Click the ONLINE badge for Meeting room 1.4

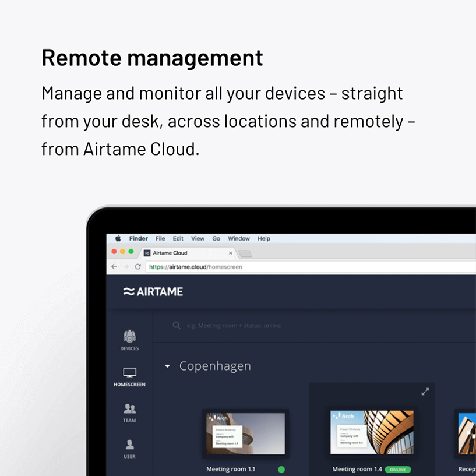pos(398,469)
